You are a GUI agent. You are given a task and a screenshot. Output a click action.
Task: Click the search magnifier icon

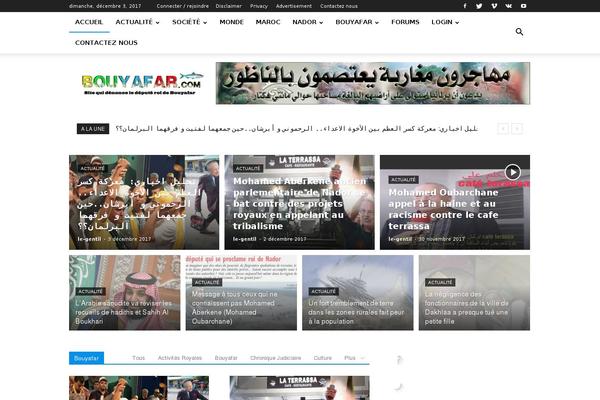[x=519, y=32]
